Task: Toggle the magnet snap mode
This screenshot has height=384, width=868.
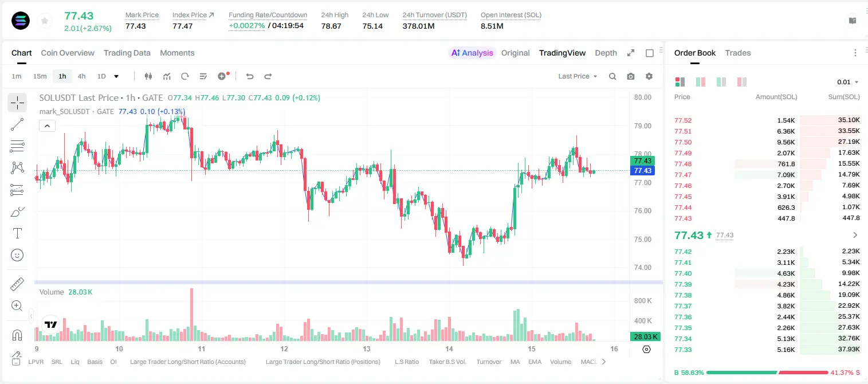Action: point(17,335)
